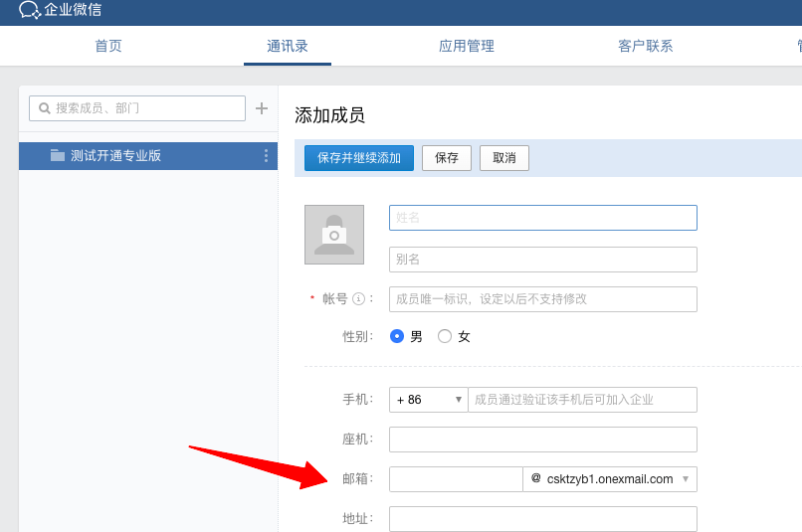
Task: Select the 男 gender radio button
Action: [x=397, y=337]
